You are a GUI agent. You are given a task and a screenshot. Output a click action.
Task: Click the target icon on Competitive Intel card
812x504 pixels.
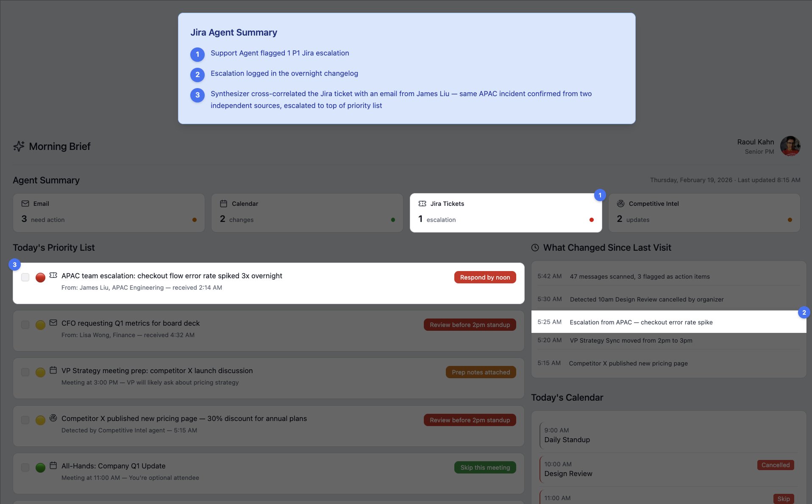(x=621, y=203)
